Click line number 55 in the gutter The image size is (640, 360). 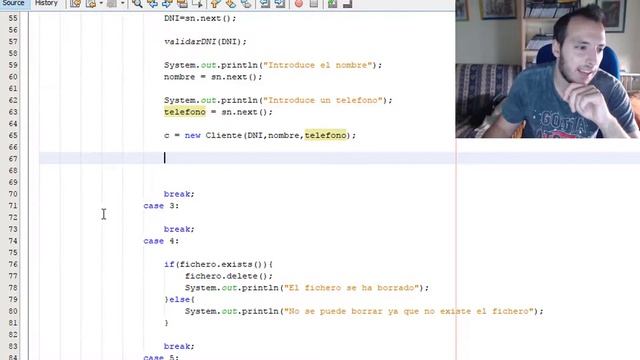click(x=13, y=18)
